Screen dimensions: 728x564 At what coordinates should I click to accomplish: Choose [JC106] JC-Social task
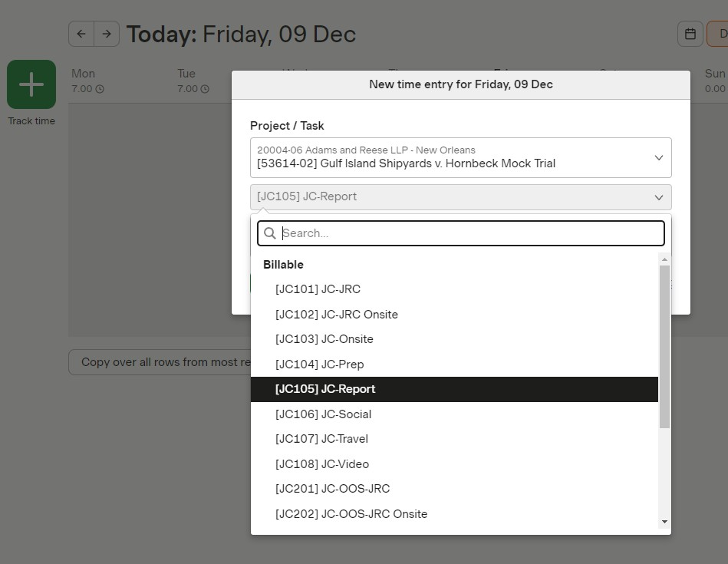point(323,414)
